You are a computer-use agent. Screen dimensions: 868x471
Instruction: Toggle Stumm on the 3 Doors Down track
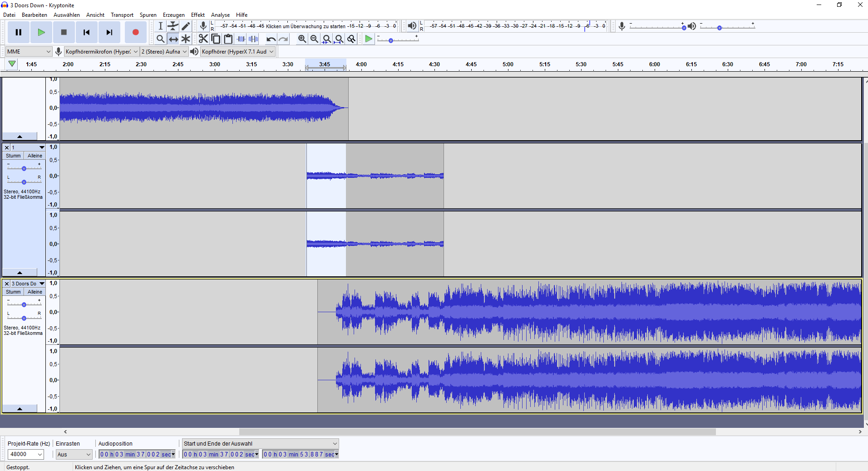click(x=13, y=292)
